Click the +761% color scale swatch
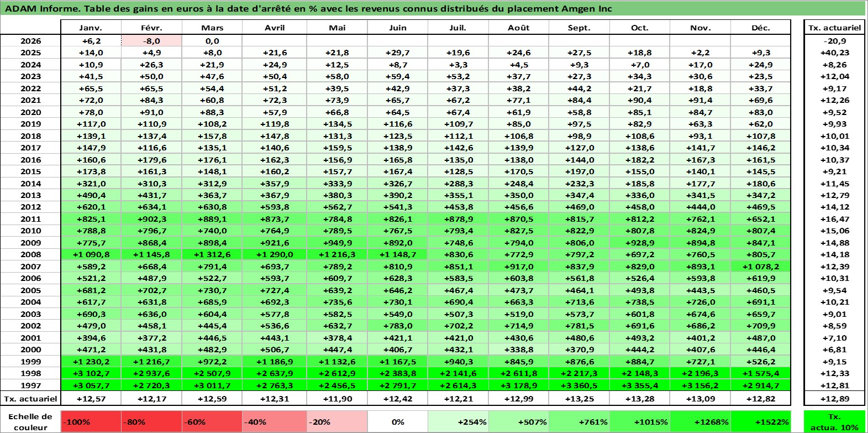Viewport: 868px width, 433px height. 579,421
